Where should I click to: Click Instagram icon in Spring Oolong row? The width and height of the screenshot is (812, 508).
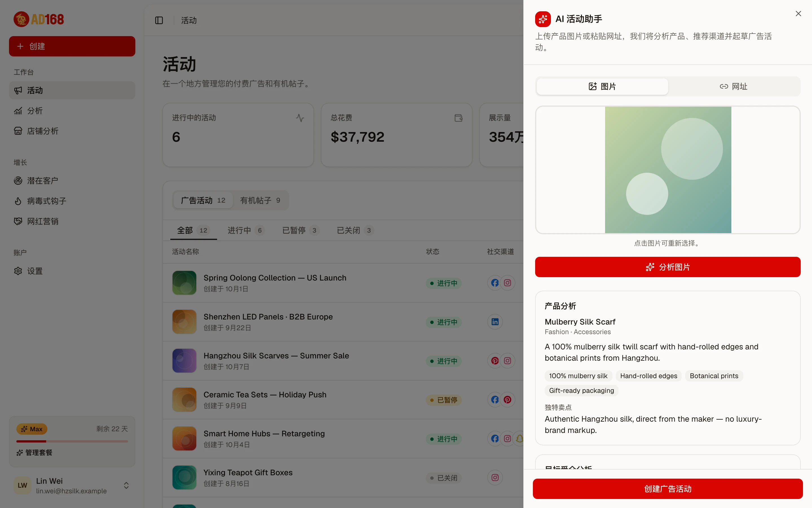(507, 283)
